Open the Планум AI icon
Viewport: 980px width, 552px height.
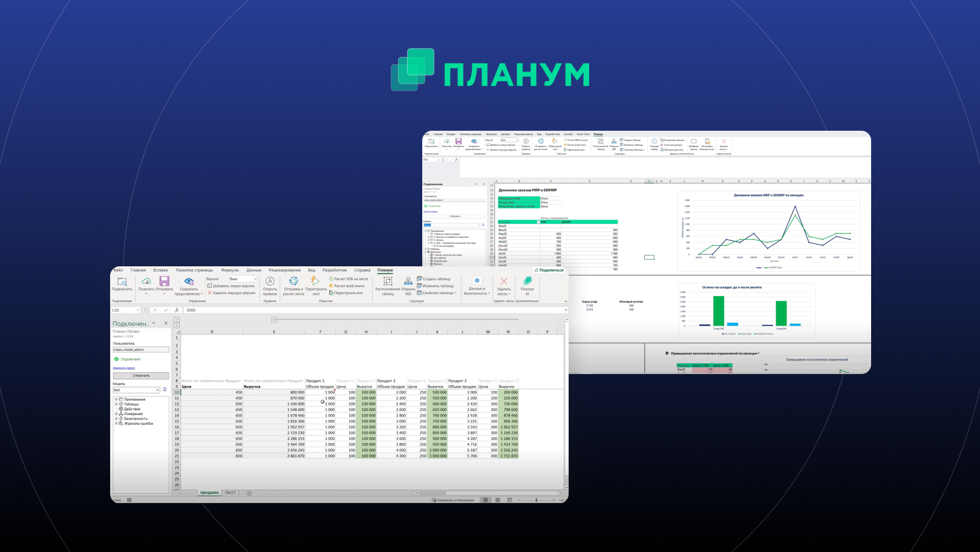[527, 281]
